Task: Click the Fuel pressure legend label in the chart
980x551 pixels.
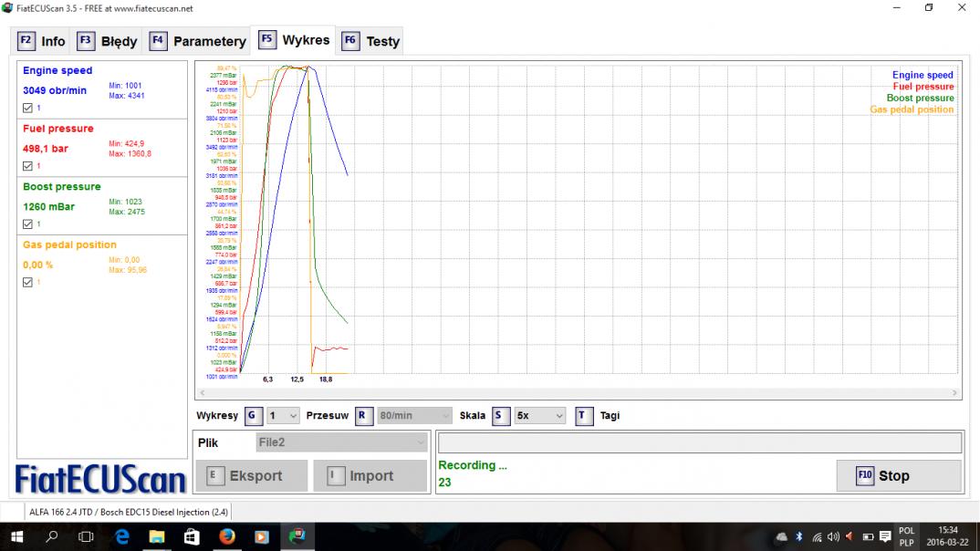Action: (923, 87)
